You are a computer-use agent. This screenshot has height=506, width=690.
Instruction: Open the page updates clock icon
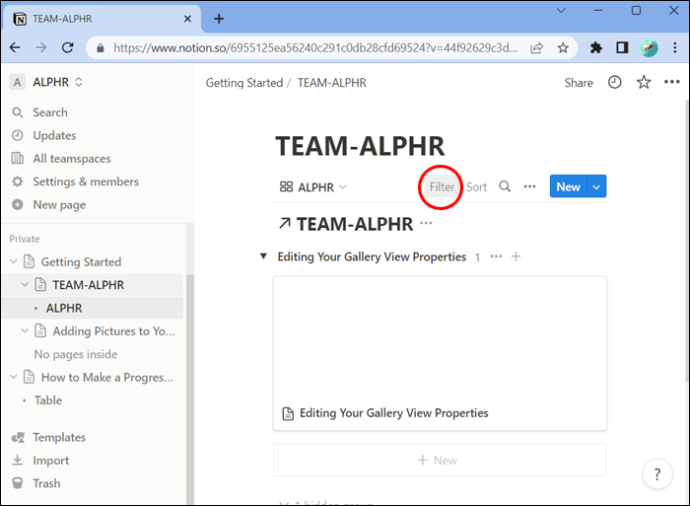click(x=615, y=82)
